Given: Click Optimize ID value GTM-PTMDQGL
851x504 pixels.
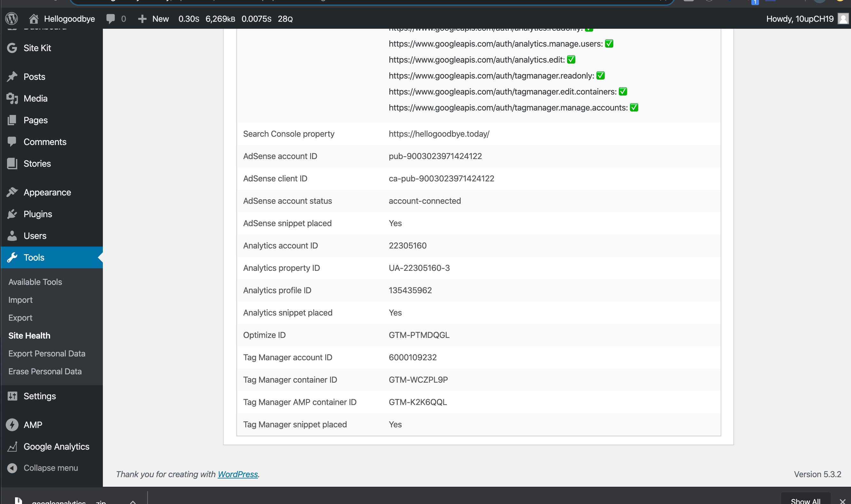Looking at the screenshot, I should [x=419, y=335].
